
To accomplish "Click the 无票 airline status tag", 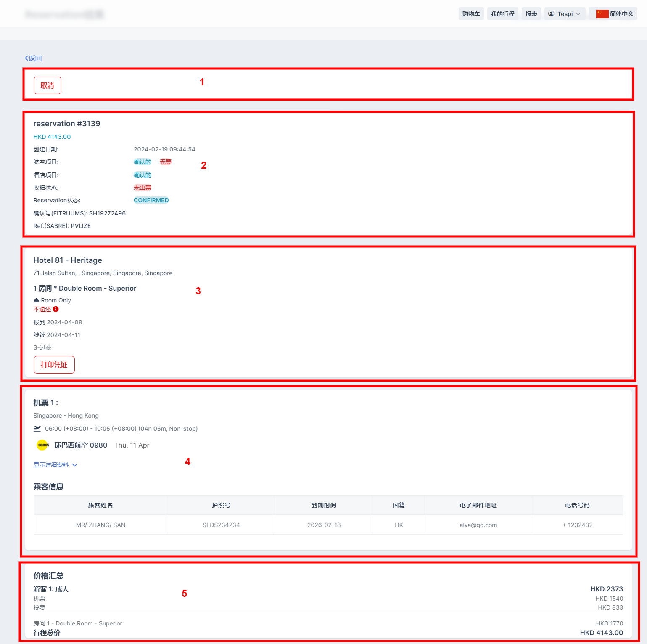I will pos(166,162).
